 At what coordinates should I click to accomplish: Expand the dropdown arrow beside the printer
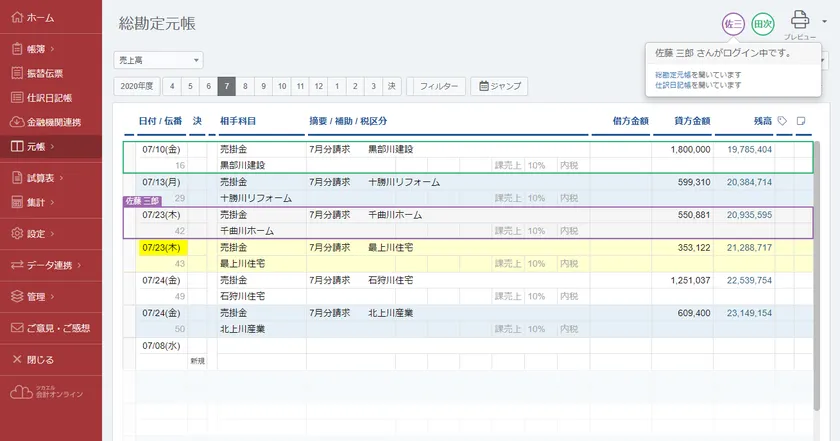(823, 20)
